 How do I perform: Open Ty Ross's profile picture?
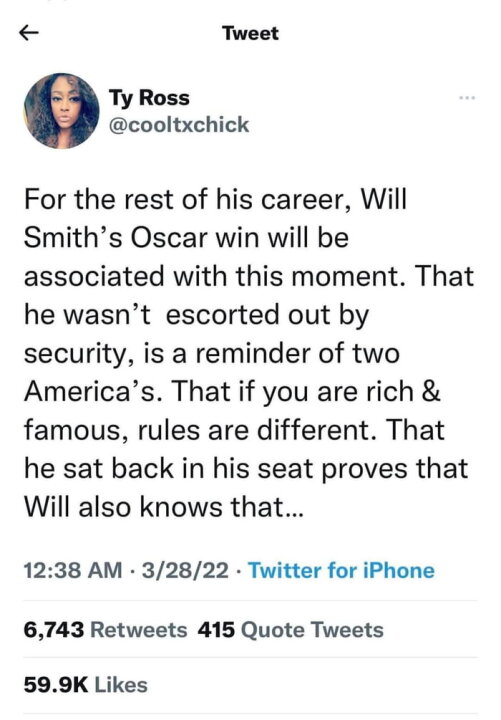pyautogui.click(x=62, y=111)
